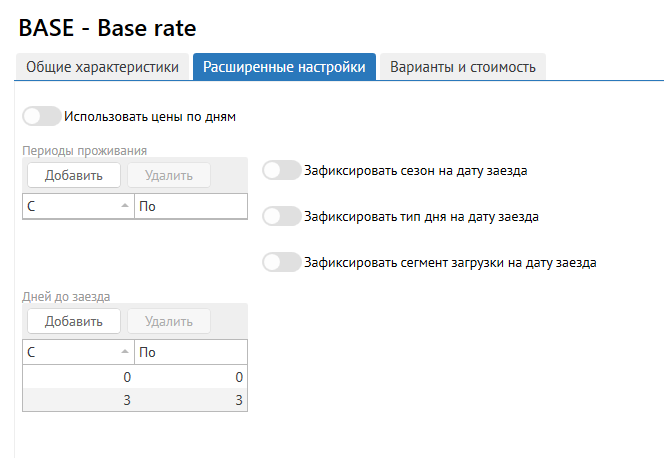Sort Периоды проживания by the 'С' column arrow
This screenshot has height=458, width=664.
(x=124, y=206)
